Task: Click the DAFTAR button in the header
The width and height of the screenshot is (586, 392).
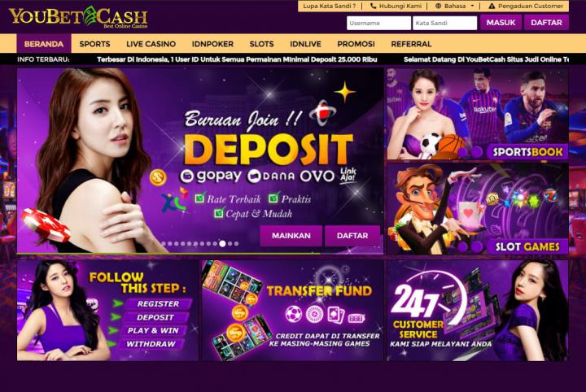Action: (x=546, y=23)
